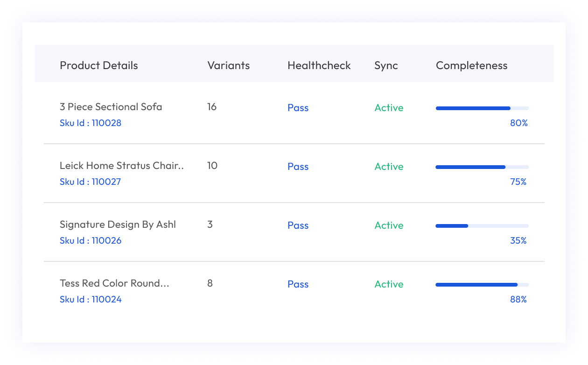Click Pass healthcheck for 3 Piece Sectional Sofa

tap(298, 108)
